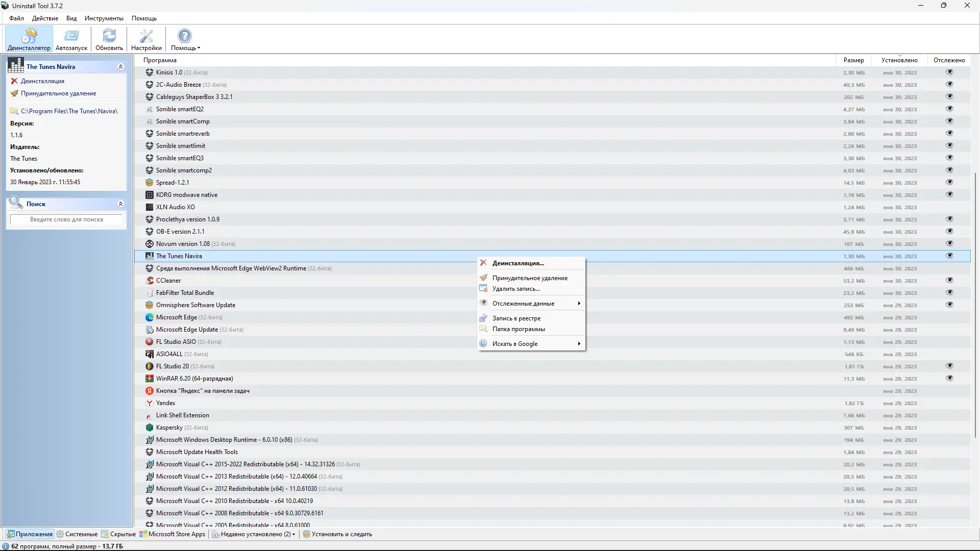Select the Деинсталлятор toolbar icon
The height and width of the screenshot is (551, 980).
tap(29, 39)
